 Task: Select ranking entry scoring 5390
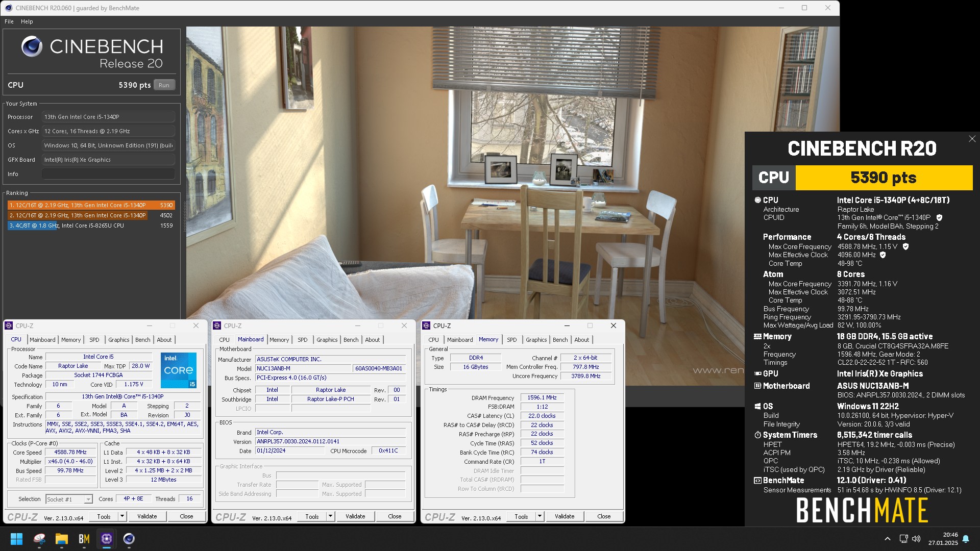pyautogui.click(x=91, y=205)
